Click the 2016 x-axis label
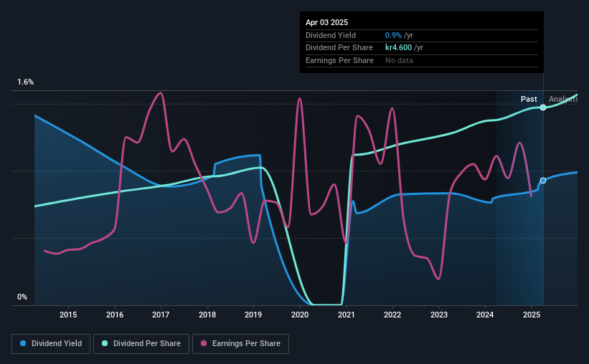Viewport: 589px width, 364px height. coord(115,315)
